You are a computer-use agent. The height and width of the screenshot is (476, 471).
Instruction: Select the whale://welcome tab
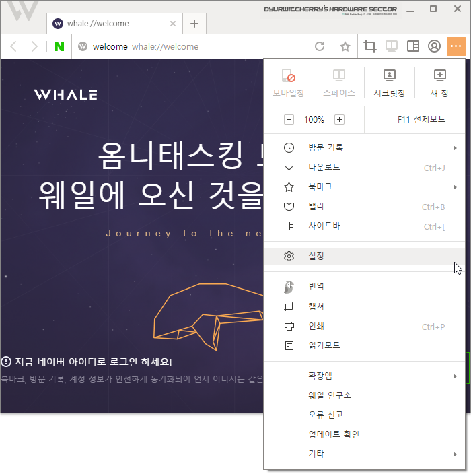(114, 24)
